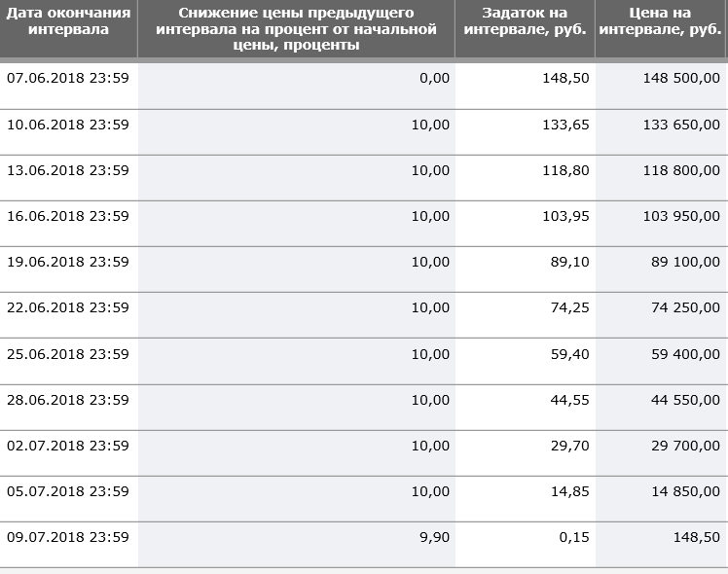Viewport: 728px width, 574px height.
Task: Click the 'Снижение цены предыдущего интервала' header
Action: 296,29
